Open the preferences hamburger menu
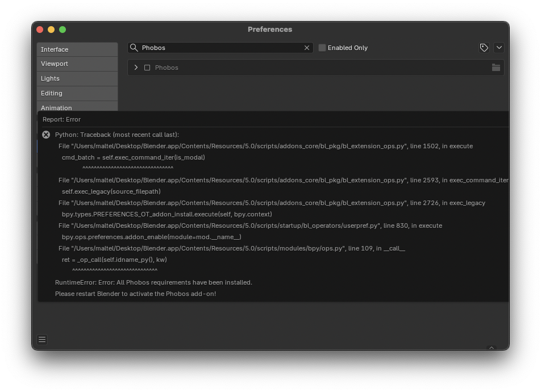The width and height of the screenshot is (541, 392). 42,340
